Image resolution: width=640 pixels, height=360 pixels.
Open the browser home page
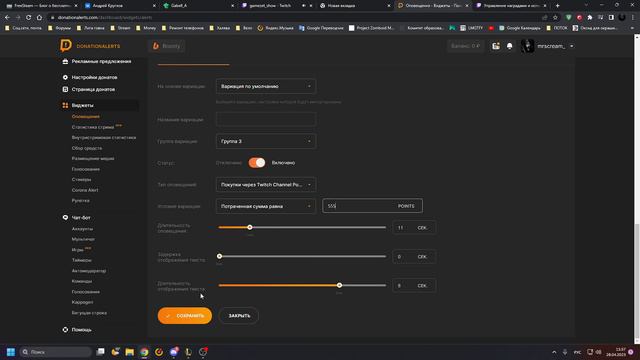point(39,18)
